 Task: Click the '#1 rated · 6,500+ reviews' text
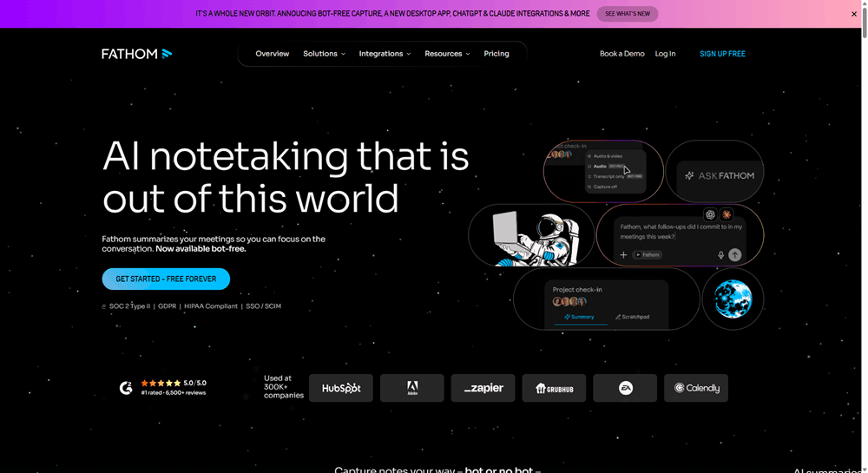click(x=174, y=393)
